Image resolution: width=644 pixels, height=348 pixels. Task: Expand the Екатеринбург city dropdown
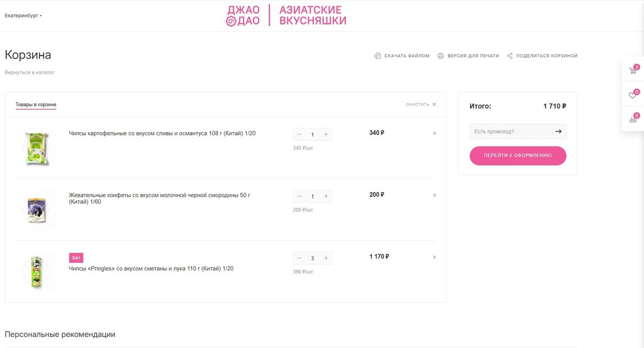[x=23, y=16]
